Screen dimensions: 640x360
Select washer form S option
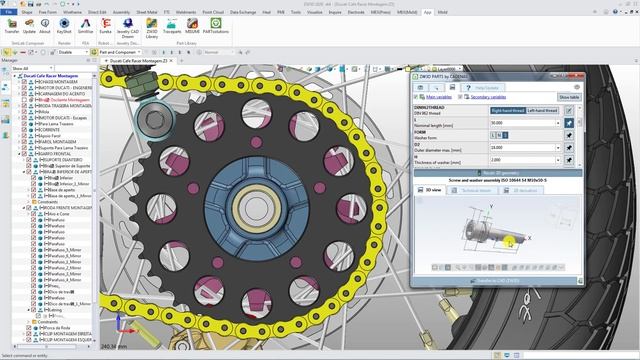coord(505,135)
